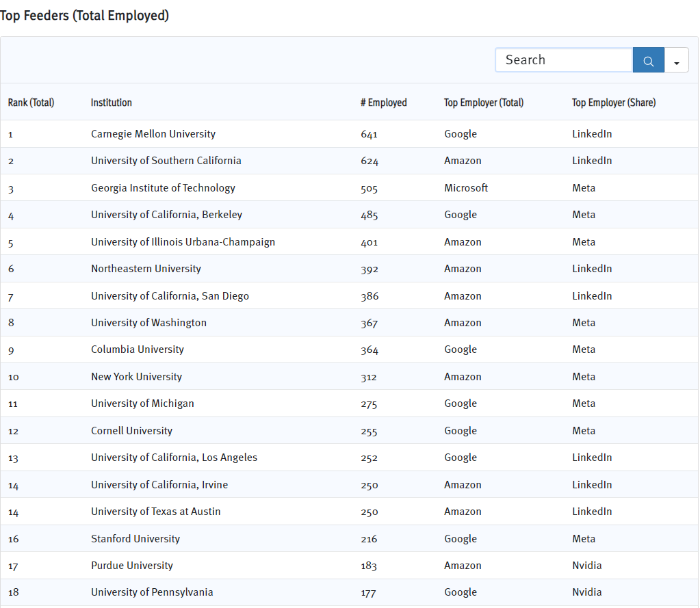Viewport: 700px width, 608px height.
Task: Focus the Search input field
Action: 565,60
